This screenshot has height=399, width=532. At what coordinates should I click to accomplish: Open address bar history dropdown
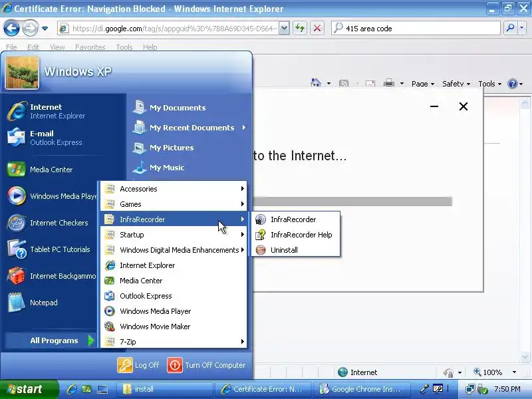[285, 28]
